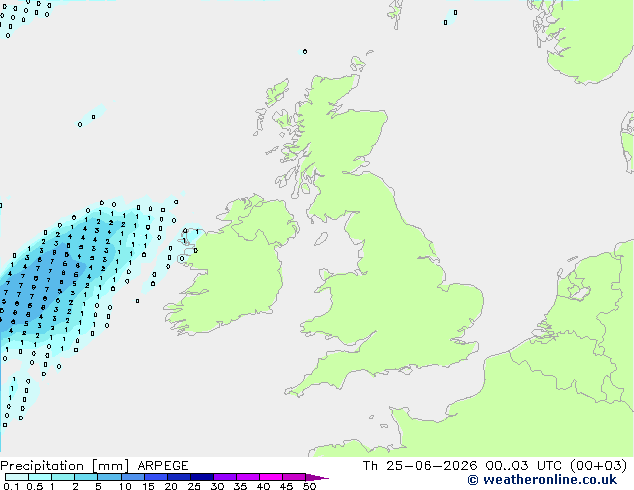
Task: Click the above-50 arrow tip of legend
Action: (317, 477)
